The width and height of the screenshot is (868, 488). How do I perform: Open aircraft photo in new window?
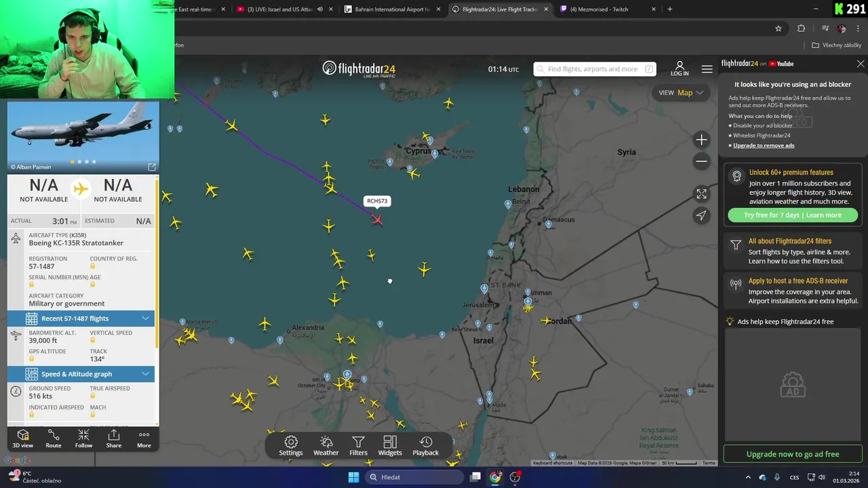coord(152,167)
